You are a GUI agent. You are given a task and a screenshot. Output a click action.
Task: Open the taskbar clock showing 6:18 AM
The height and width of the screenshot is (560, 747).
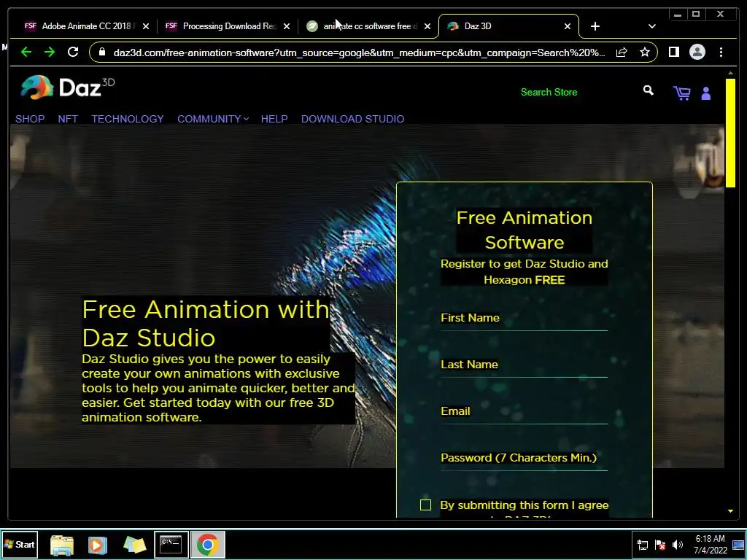pos(711,545)
